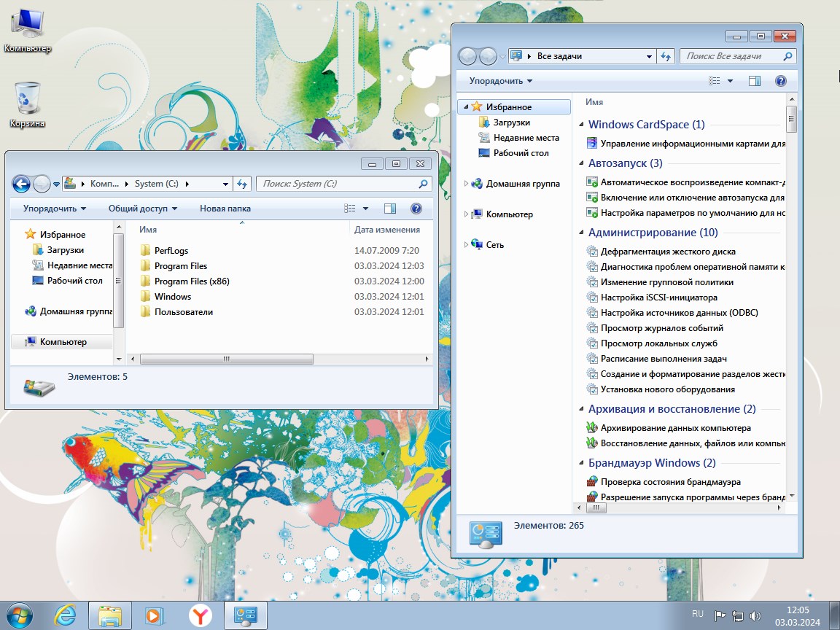Open Общий доступ menu in System (C:) window
This screenshot has height=630, width=840.
(x=142, y=209)
